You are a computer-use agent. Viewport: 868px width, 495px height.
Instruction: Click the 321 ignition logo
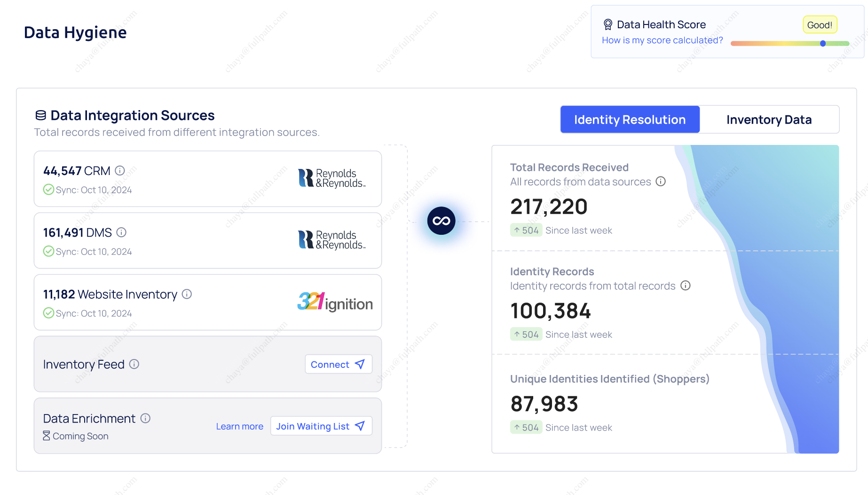tap(335, 302)
